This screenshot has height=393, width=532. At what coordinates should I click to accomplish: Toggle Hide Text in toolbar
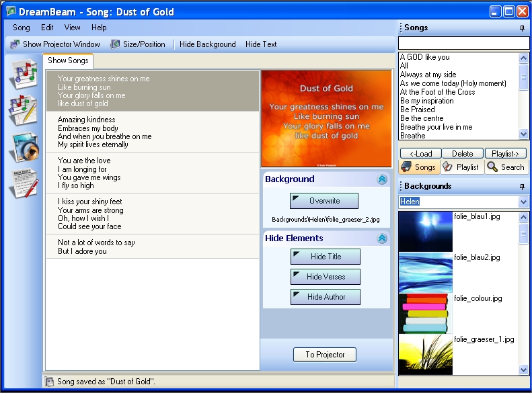[261, 44]
